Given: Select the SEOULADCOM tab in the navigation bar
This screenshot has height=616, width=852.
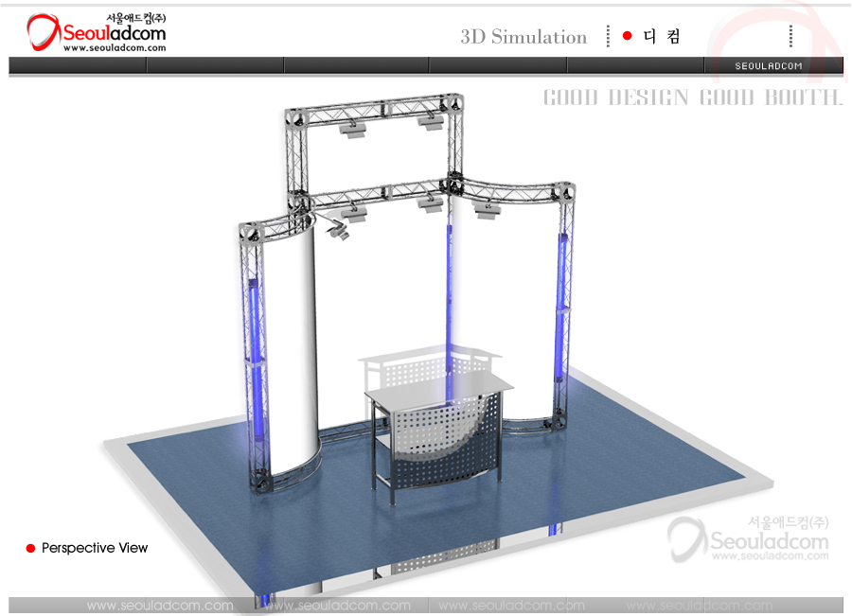Looking at the screenshot, I should tap(769, 65).
